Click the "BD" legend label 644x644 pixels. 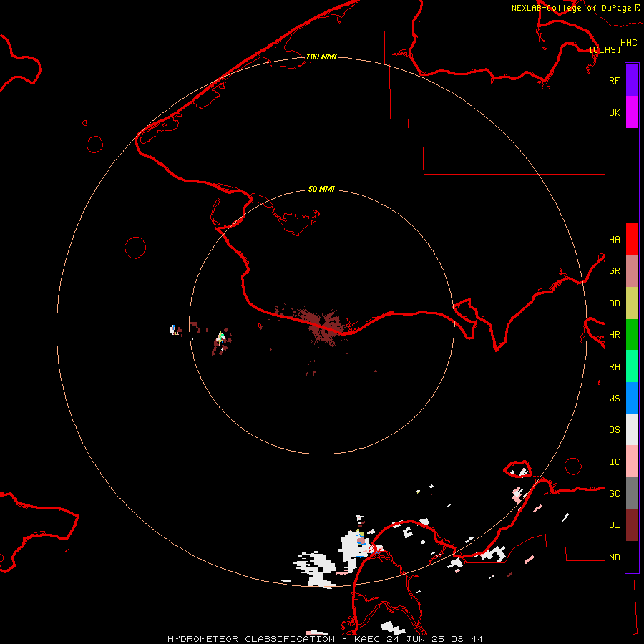(614, 303)
